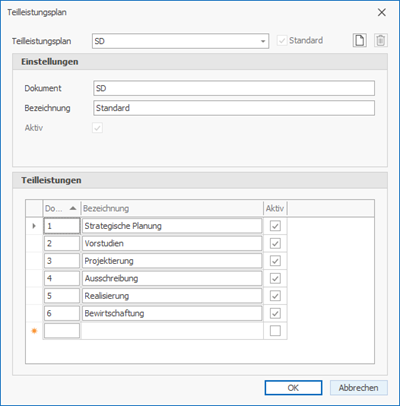Click into Bezeichnung field showing Standard

[x=234, y=108]
